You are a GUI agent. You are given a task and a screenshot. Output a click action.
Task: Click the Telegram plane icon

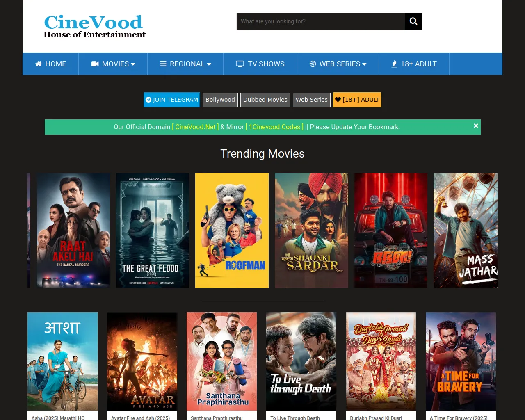(x=148, y=100)
